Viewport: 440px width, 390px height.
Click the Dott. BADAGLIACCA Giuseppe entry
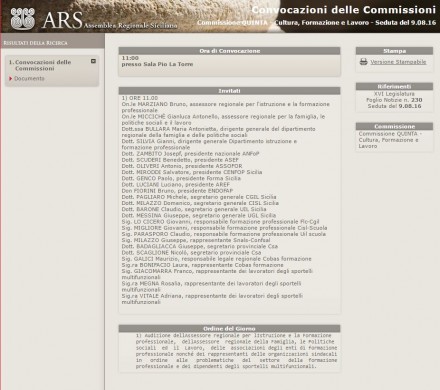coord(200,246)
